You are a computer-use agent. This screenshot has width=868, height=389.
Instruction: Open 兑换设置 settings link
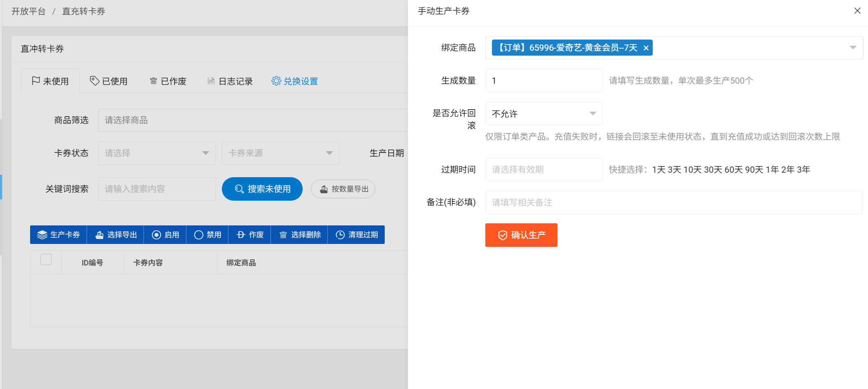294,81
